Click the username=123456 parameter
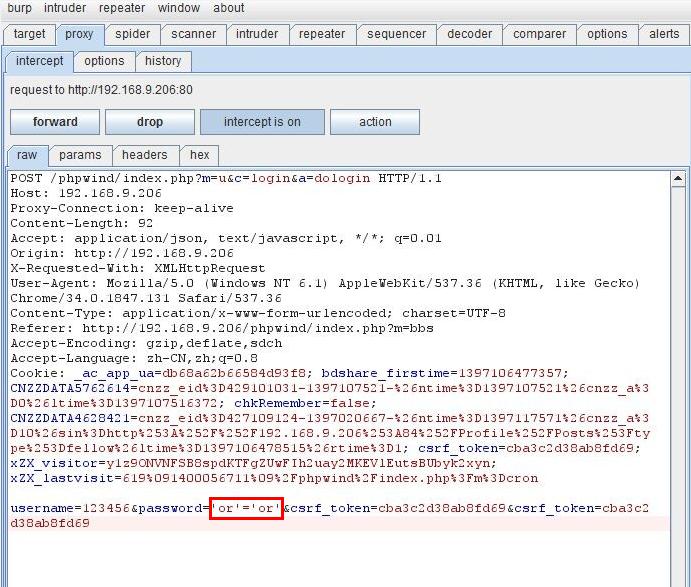The image size is (691, 587). click(71, 508)
